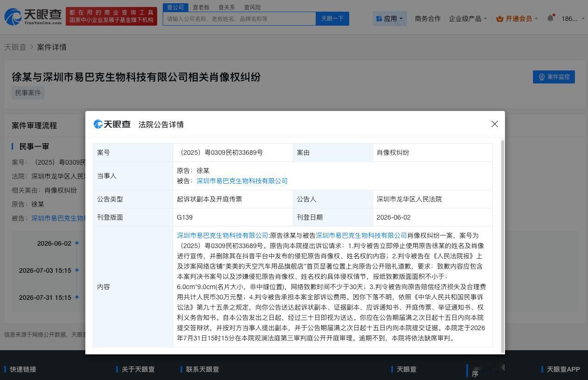Click the dialog's vertical scrollbar
Image resolution: width=588 pixels, height=380 pixels.
[502, 246]
